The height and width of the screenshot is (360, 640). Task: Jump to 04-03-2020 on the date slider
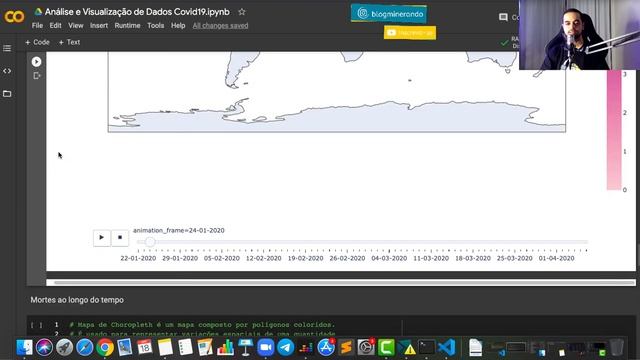389,258
